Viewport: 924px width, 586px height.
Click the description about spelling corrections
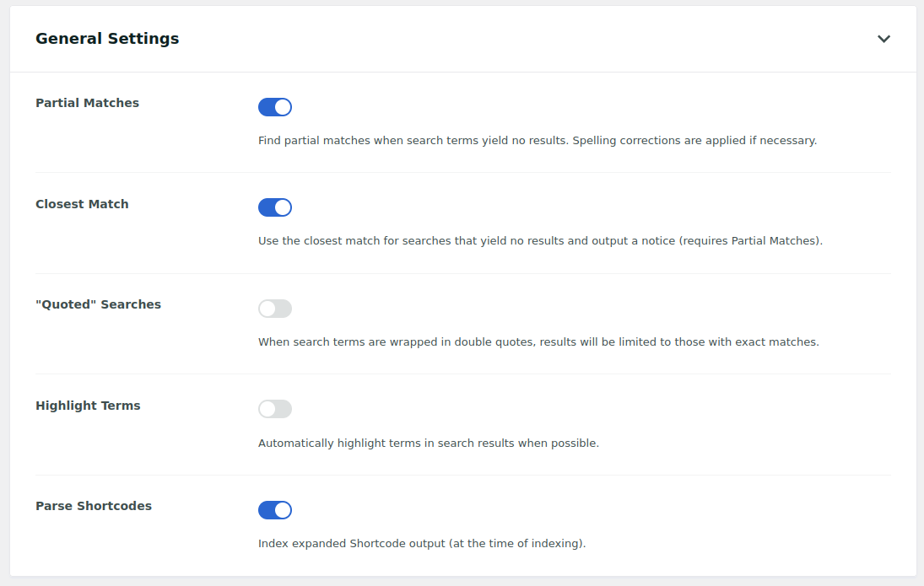click(537, 141)
